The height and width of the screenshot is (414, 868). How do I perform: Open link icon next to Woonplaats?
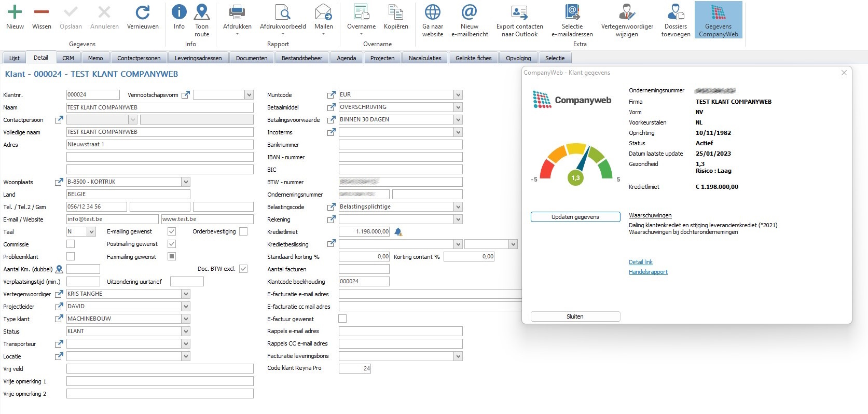coord(59,182)
